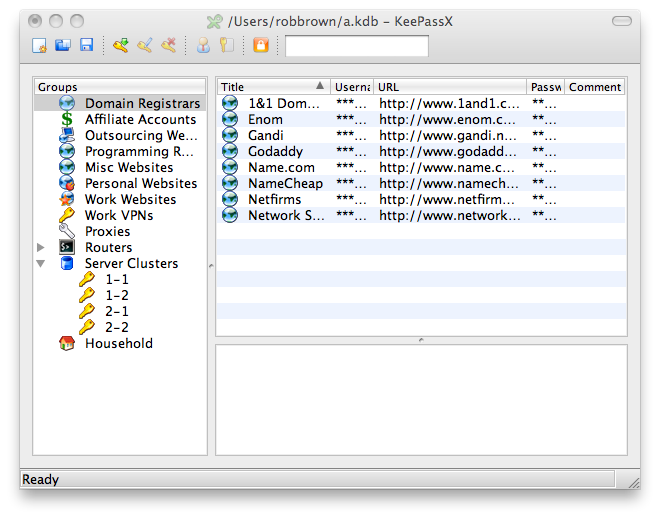
Task: Select the Household group label
Action: [119, 343]
